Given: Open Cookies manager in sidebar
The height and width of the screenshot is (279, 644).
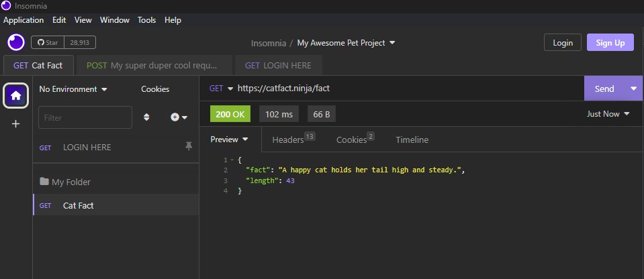Looking at the screenshot, I should pyautogui.click(x=155, y=89).
